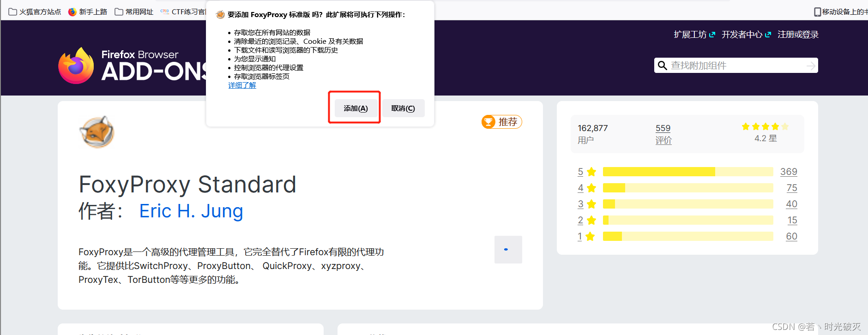Click the FoxyProxy Standard heading text
Viewport: 868px width, 335px height.
(187, 185)
